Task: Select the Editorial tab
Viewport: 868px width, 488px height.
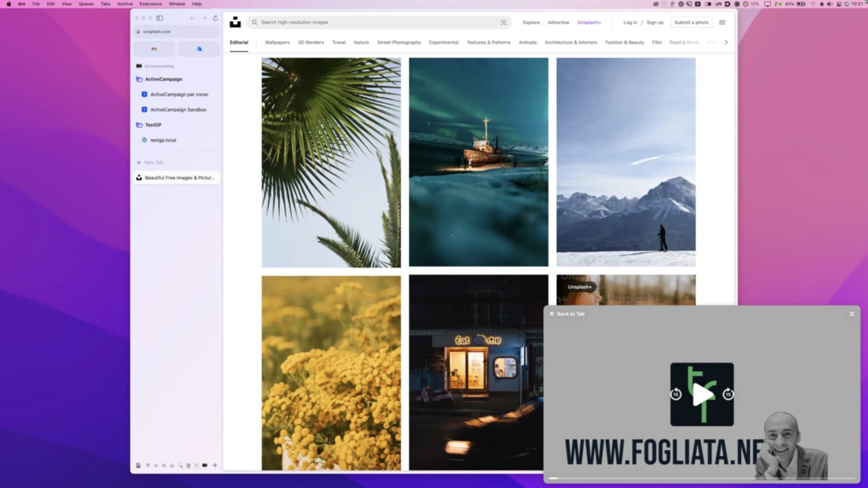Action: point(239,42)
